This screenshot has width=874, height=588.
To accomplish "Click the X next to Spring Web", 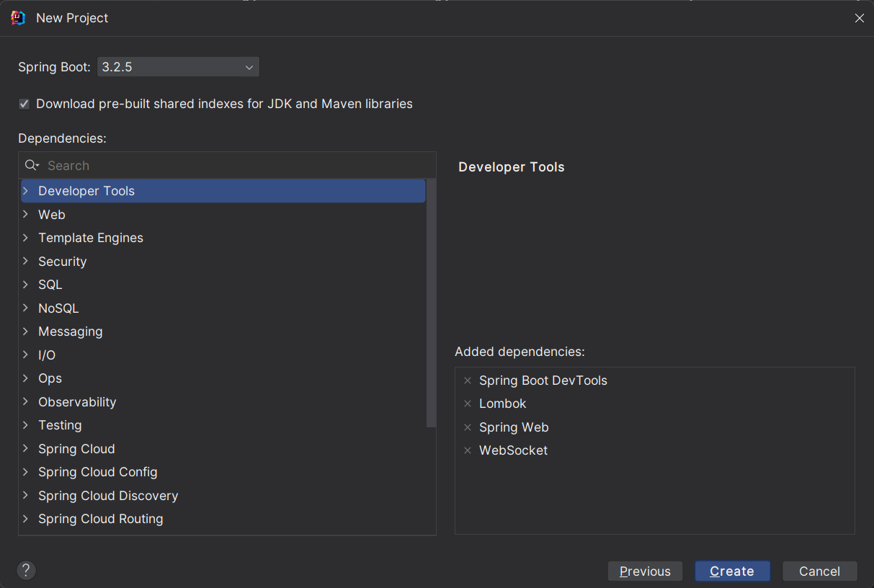I will pos(468,427).
